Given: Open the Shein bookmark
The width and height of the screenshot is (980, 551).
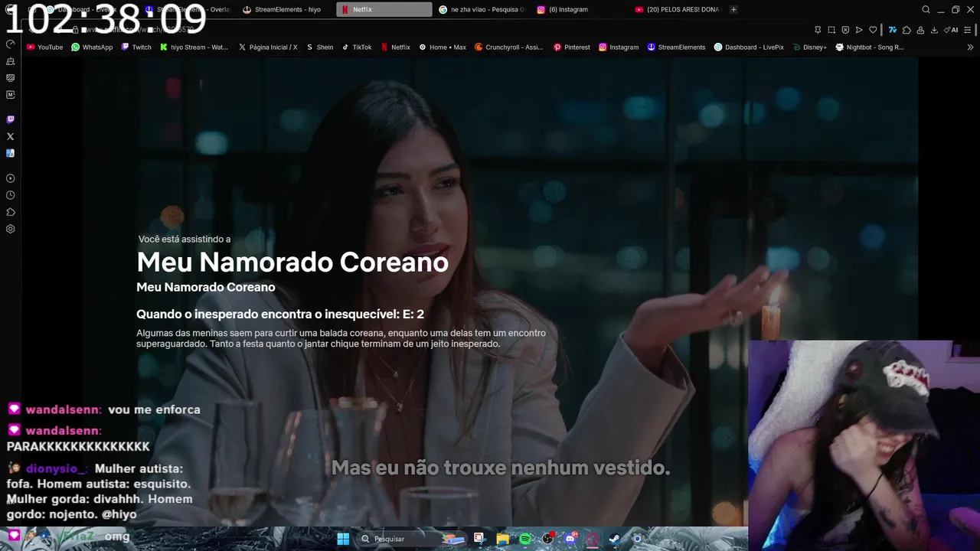Looking at the screenshot, I should point(320,47).
